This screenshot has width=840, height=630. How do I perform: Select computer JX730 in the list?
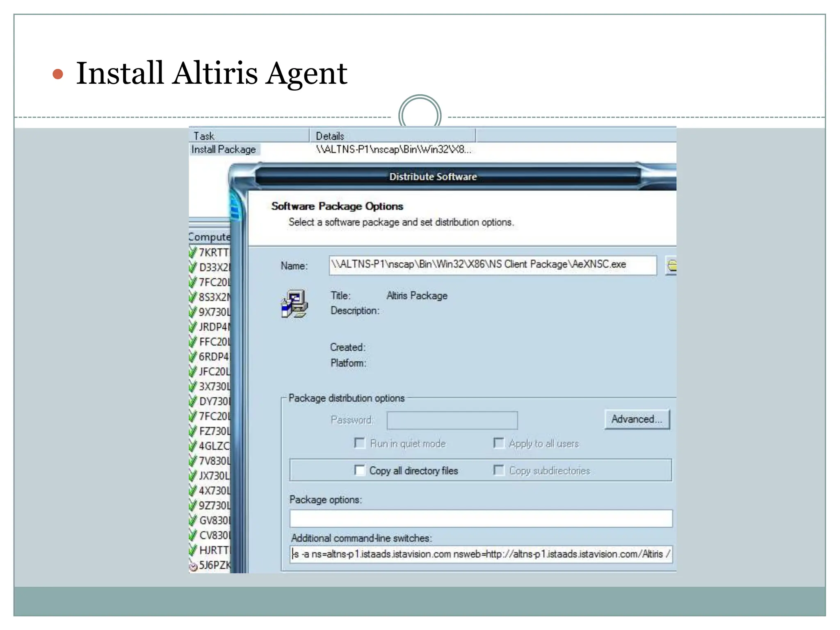(214, 476)
